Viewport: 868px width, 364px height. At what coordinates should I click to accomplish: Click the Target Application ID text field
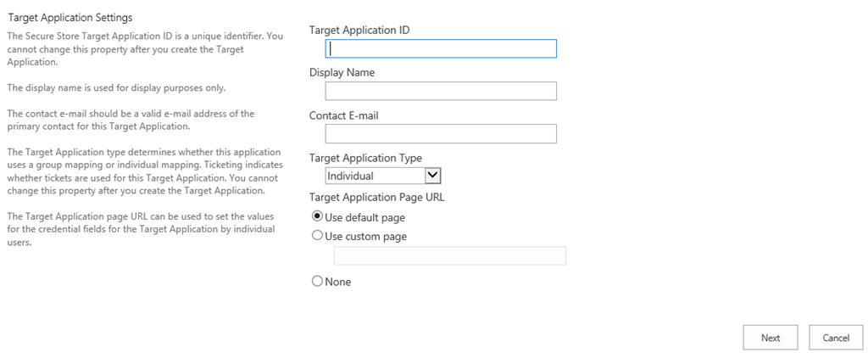(441, 49)
